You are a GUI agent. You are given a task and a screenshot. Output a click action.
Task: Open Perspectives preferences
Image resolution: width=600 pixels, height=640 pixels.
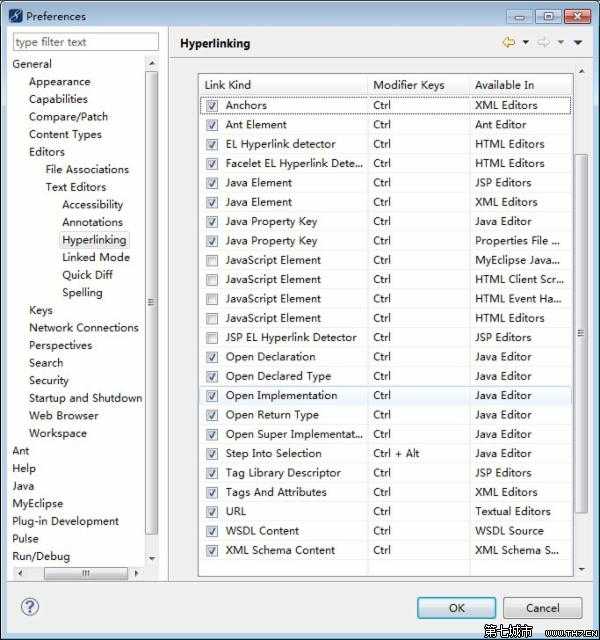coord(60,345)
